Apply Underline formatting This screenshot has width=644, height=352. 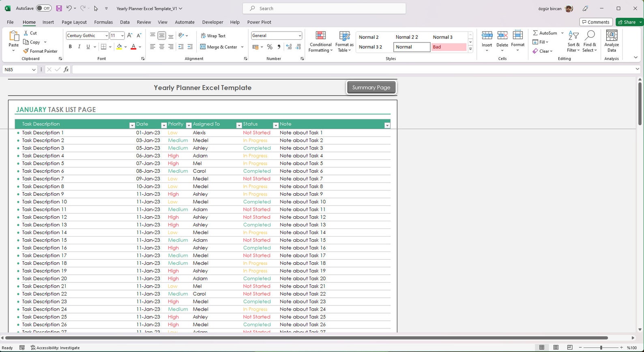(88, 47)
